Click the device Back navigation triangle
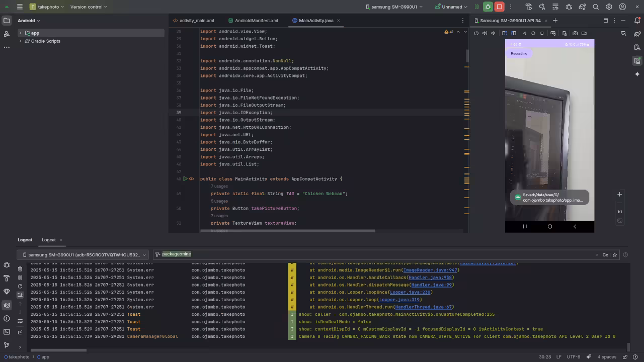The width and height of the screenshot is (644, 362). tap(524, 33)
